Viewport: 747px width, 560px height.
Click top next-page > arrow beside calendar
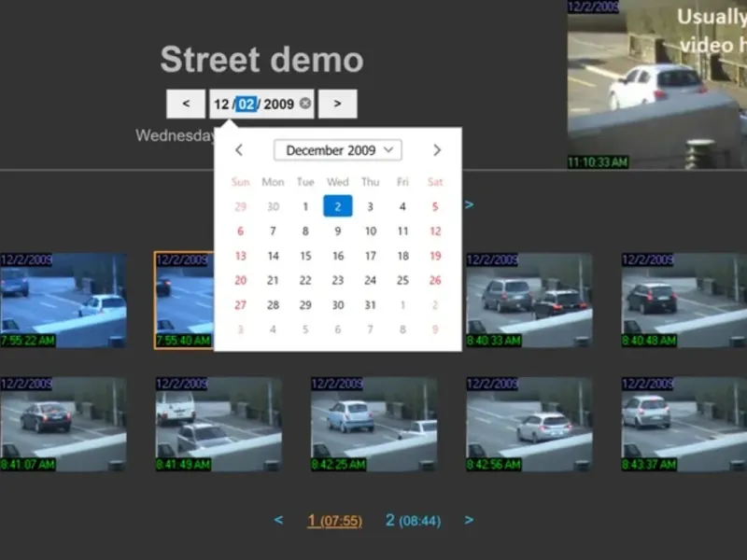(x=470, y=204)
